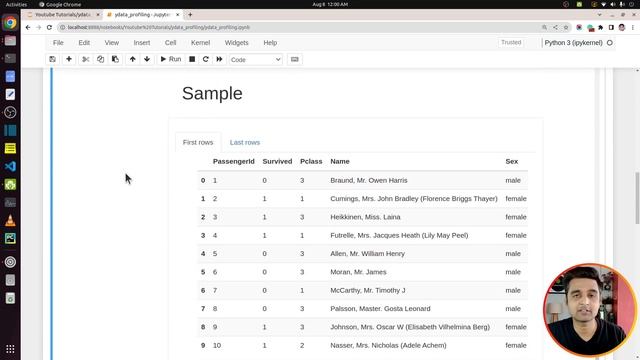Select name cell McCarthy, Mr. Timothy J
Screen dimensions: 640x360
tap(368, 290)
